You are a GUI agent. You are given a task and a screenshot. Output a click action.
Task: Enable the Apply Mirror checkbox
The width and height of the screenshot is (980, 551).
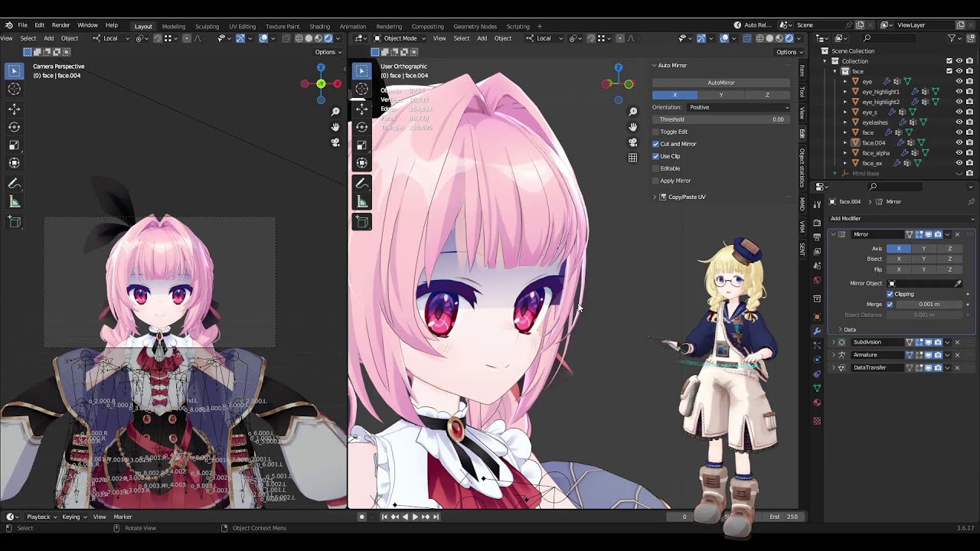click(655, 181)
